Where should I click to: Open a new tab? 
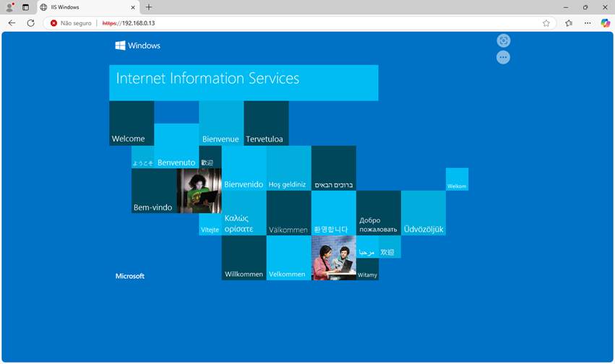(149, 7)
